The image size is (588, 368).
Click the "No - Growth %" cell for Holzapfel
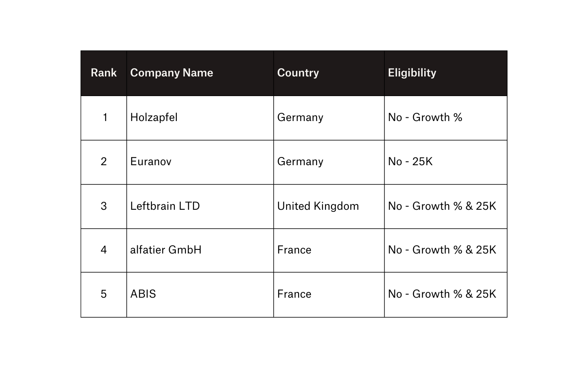click(x=425, y=117)
